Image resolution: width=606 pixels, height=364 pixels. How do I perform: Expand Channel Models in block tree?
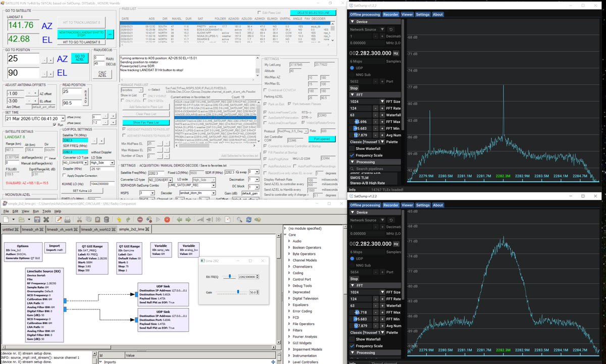pyautogui.click(x=289, y=261)
